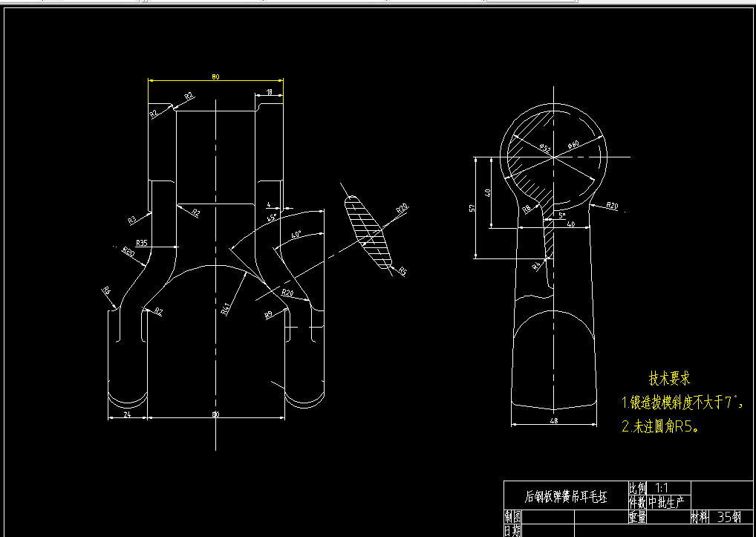The height and width of the screenshot is (537, 756).
Task: Select the 1:1 scale value
Action: (x=662, y=488)
